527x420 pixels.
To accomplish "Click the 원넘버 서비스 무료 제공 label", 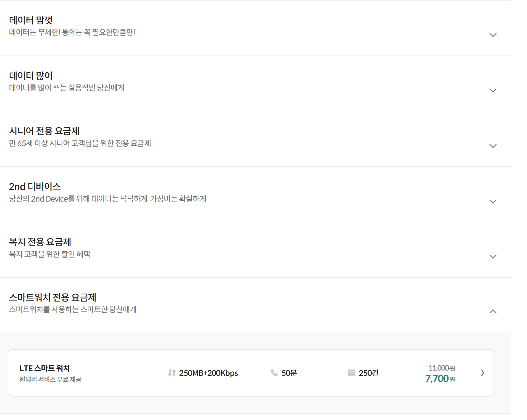I will (x=50, y=379).
